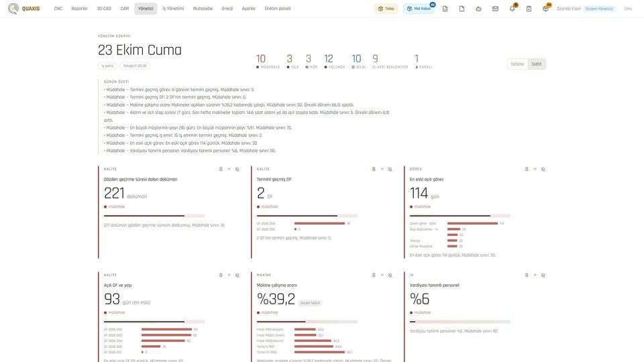Pin the Makine çalışma oranı card
The height and width of the screenshot is (362, 644).
tap(374, 275)
